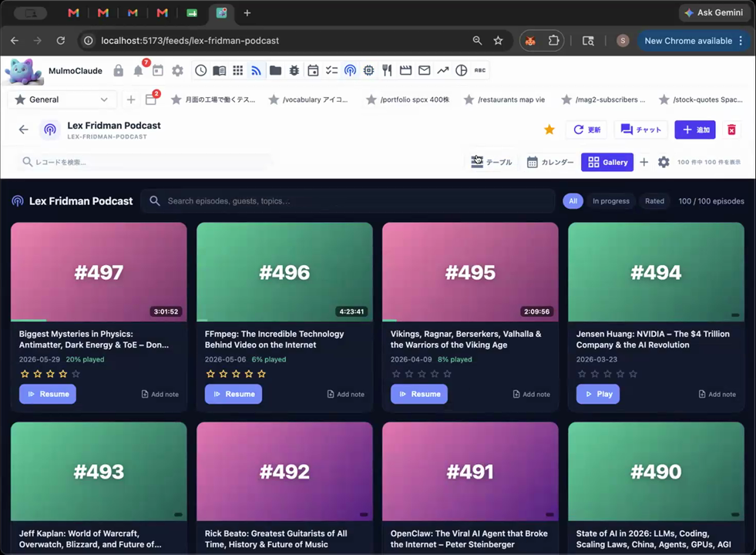Open the calendar event icon in toolbar
Viewport: 756px width, 555px height.
pos(313,70)
